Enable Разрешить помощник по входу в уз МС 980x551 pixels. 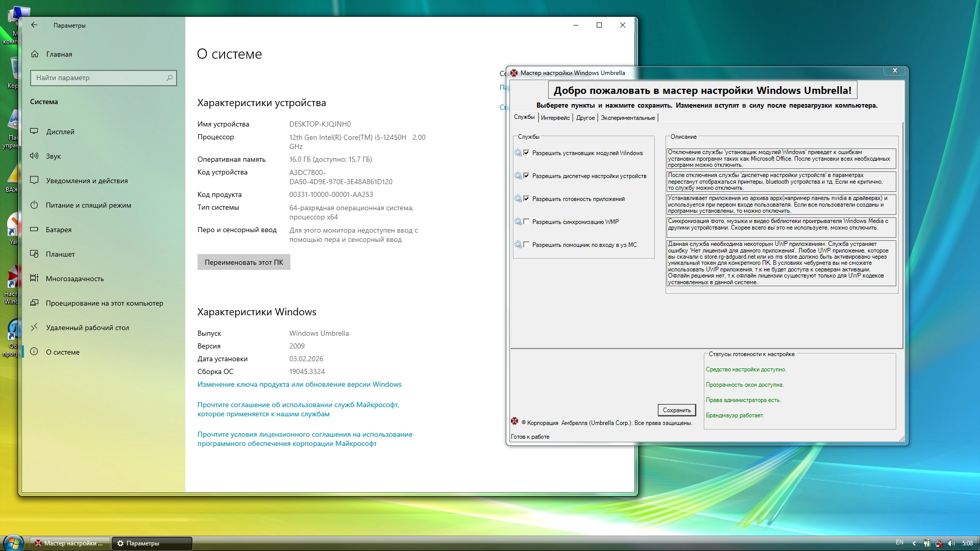[526, 244]
